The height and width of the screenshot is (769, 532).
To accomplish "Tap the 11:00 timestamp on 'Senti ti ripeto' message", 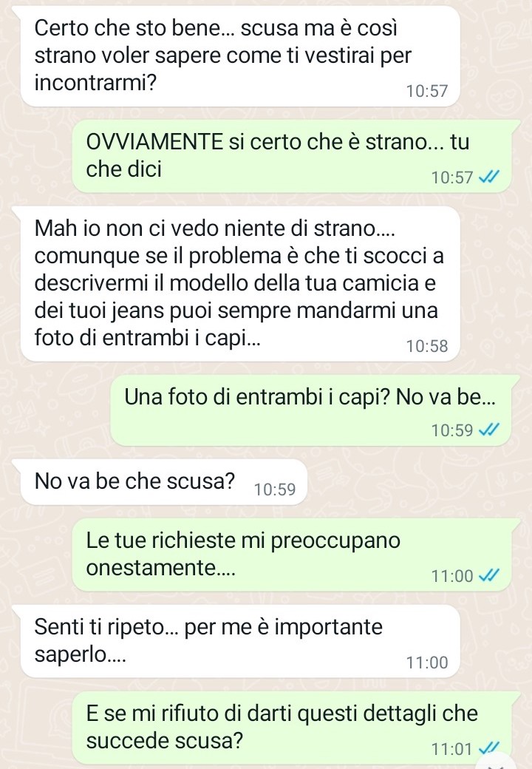I will (426, 663).
